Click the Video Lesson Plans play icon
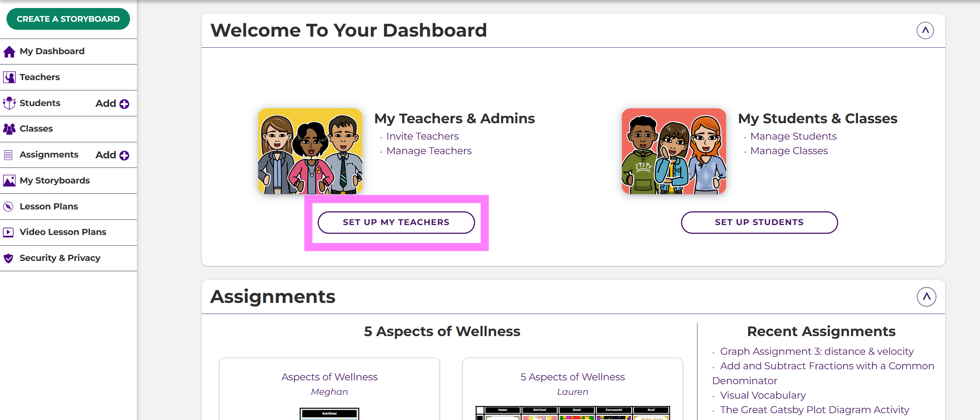The image size is (980, 420). point(8,232)
